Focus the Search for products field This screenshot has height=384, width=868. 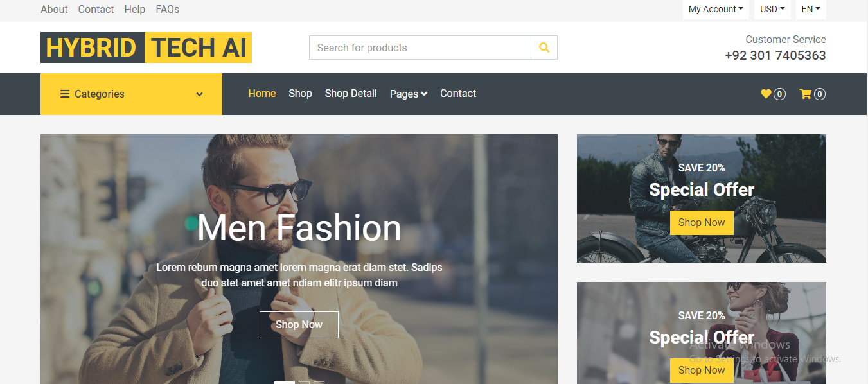click(x=420, y=48)
